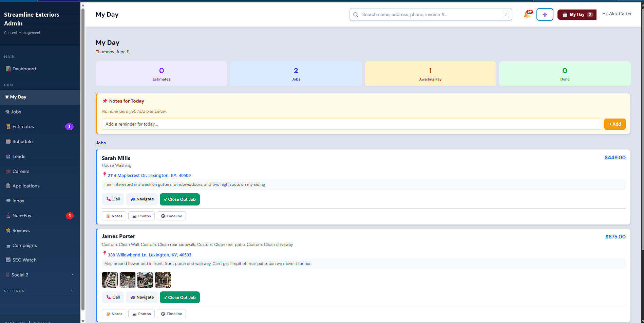Click the Applications icon in sidebar
This screenshot has width=644, height=323.
[x=8, y=186]
